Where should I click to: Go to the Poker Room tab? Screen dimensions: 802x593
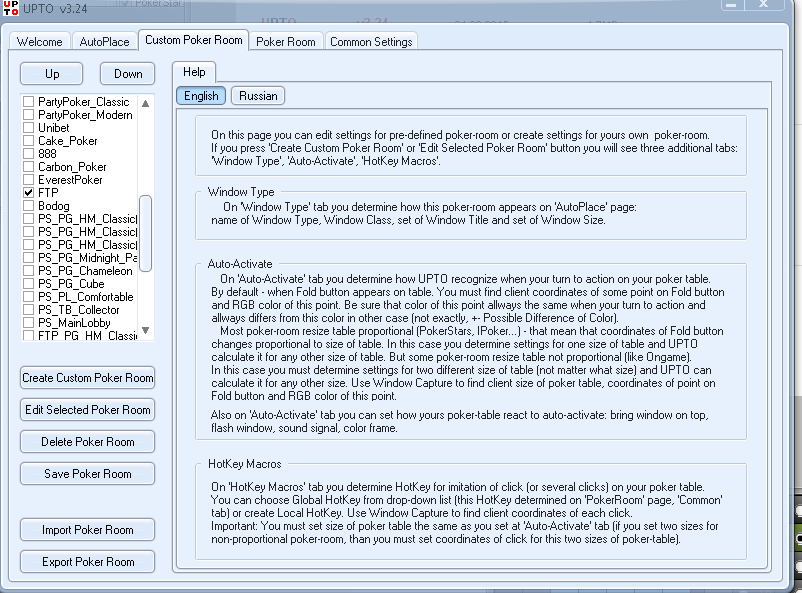coord(286,41)
